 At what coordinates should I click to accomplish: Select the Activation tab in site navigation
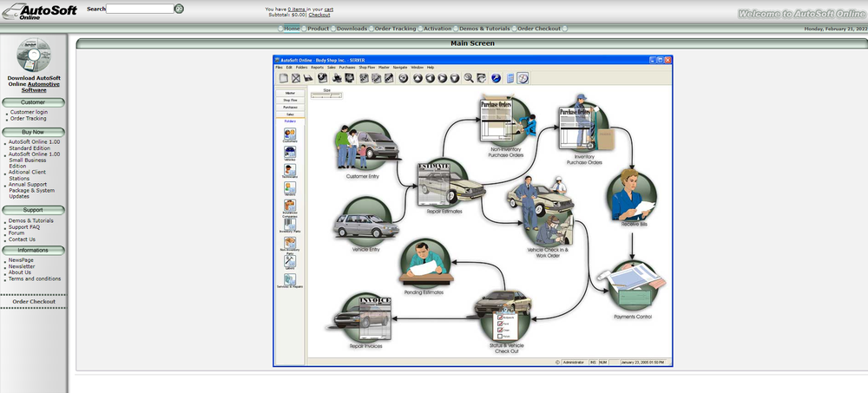point(437,29)
